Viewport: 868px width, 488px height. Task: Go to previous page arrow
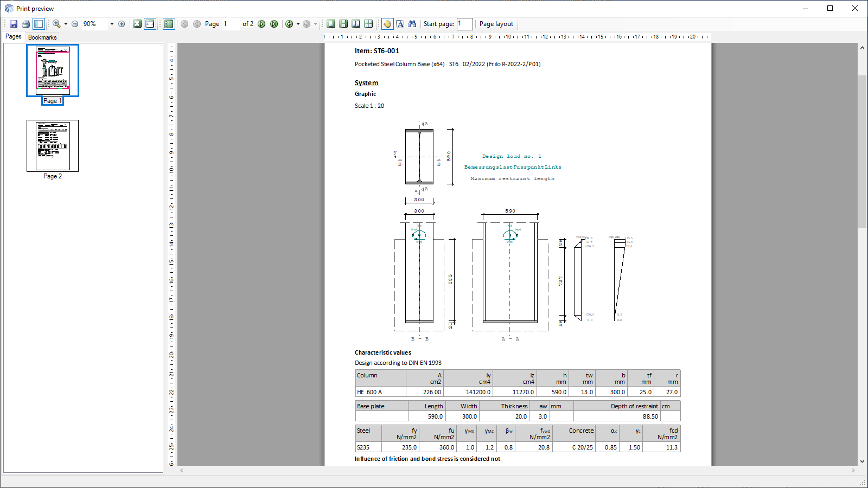coord(197,24)
